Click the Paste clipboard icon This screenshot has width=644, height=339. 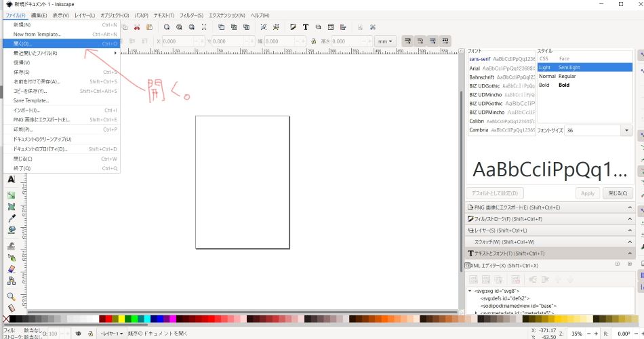(150, 27)
